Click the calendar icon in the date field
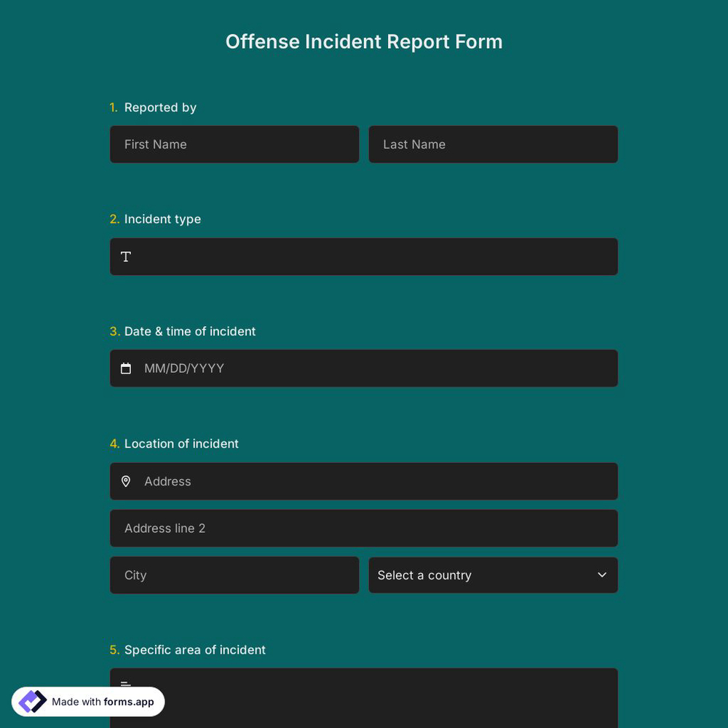 tap(126, 368)
